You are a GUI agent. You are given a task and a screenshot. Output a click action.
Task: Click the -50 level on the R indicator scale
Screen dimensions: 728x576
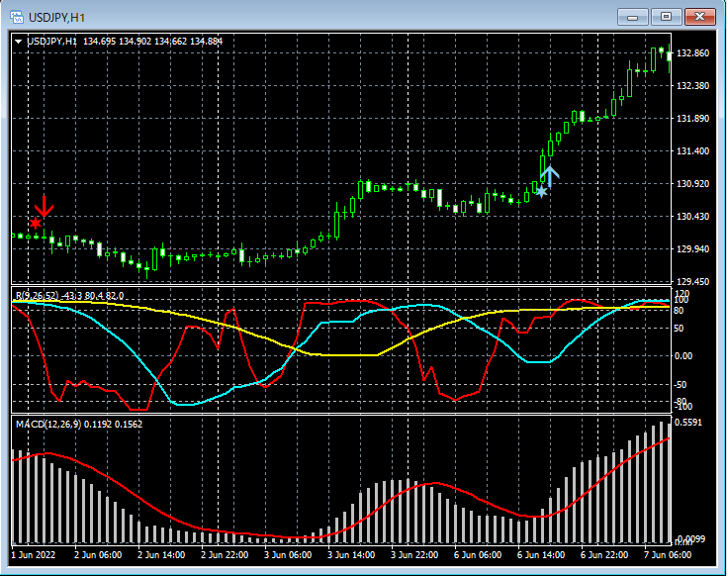(x=681, y=385)
